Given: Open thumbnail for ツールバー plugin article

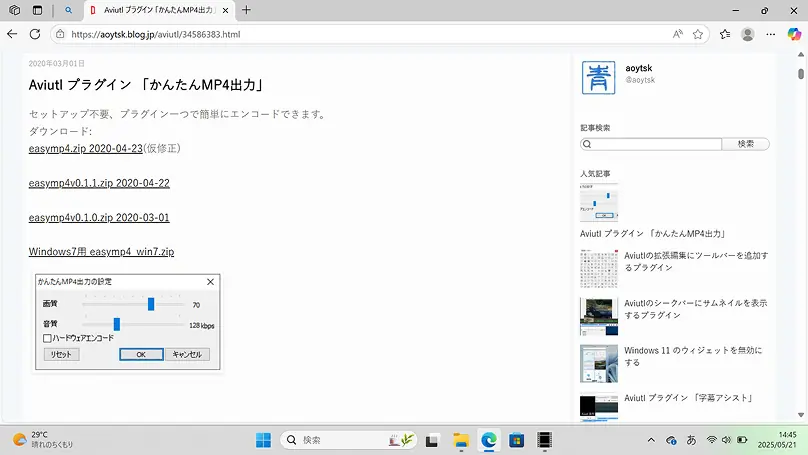Looking at the screenshot, I should (x=599, y=268).
